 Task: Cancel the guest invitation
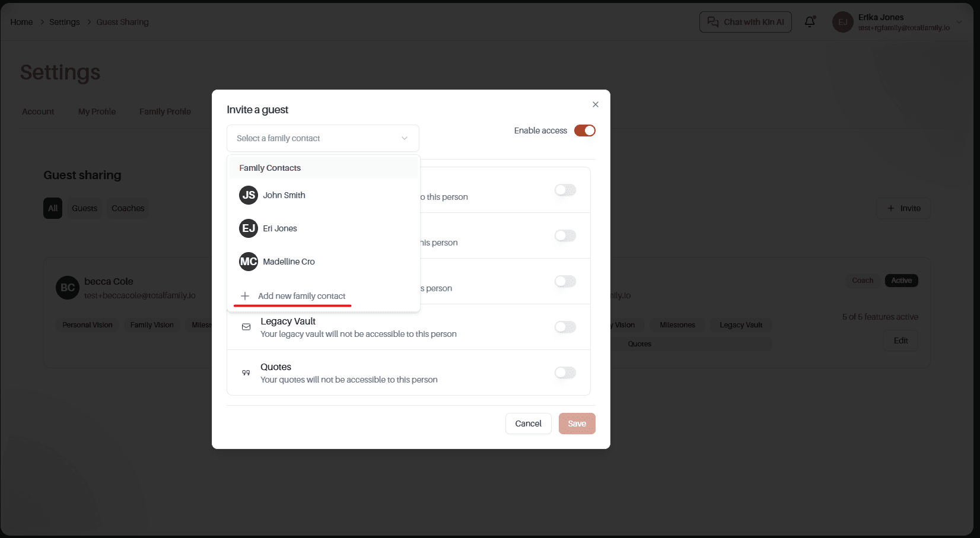coord(528,424)
